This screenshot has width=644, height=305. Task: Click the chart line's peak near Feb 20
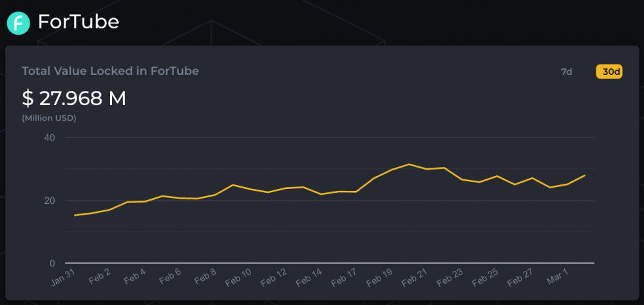point(409,164)
